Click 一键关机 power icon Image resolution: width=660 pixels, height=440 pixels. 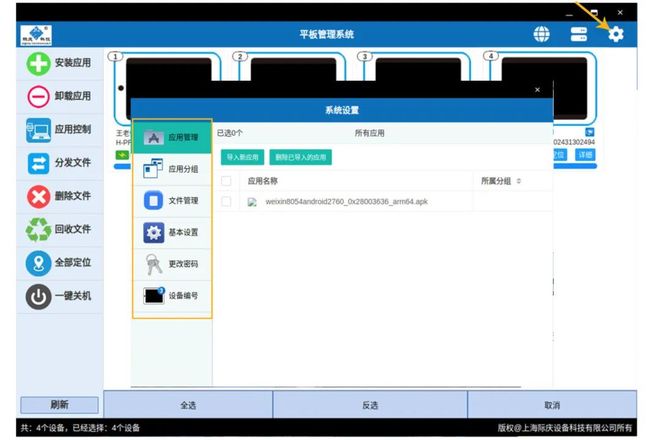pyautogui.click(x=38, y=296)
